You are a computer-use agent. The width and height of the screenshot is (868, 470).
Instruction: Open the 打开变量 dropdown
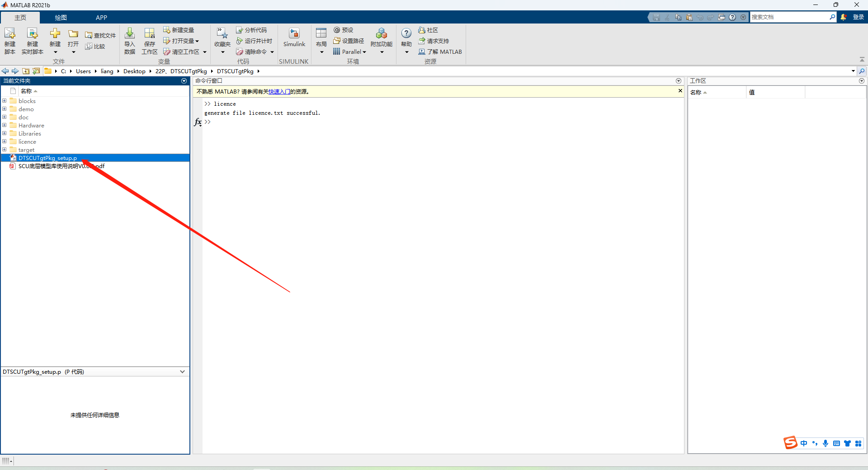pyautogui.click(x=181, y=41)
